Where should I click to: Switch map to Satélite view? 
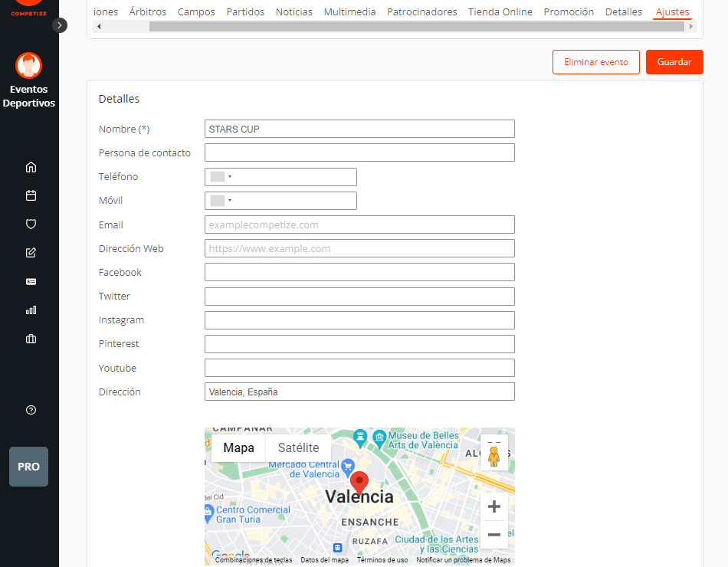pos(298,448)
